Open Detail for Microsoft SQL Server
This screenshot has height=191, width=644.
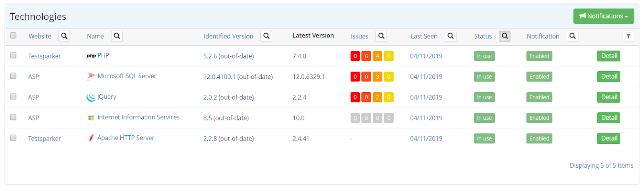(x=609, y=77)
